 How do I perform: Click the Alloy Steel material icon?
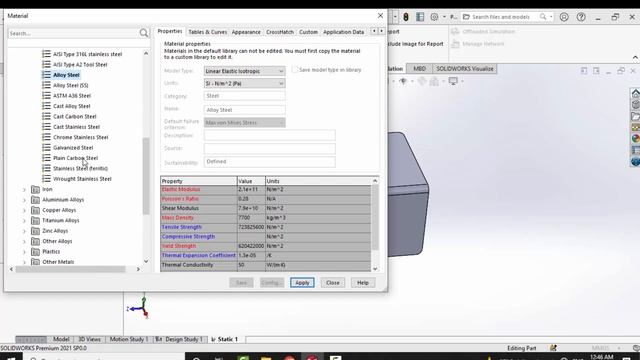click(47, 75)
